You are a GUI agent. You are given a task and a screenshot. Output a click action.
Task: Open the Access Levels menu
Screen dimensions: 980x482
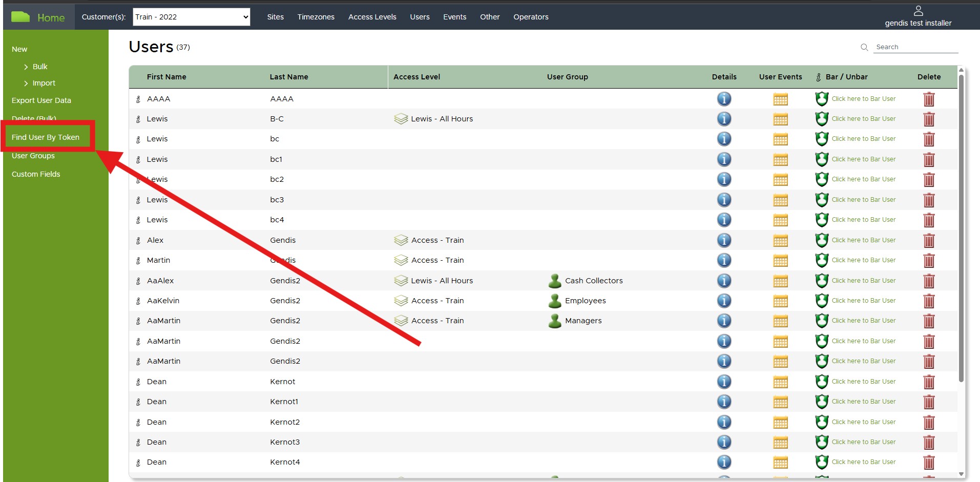click(x=372, y=17)
